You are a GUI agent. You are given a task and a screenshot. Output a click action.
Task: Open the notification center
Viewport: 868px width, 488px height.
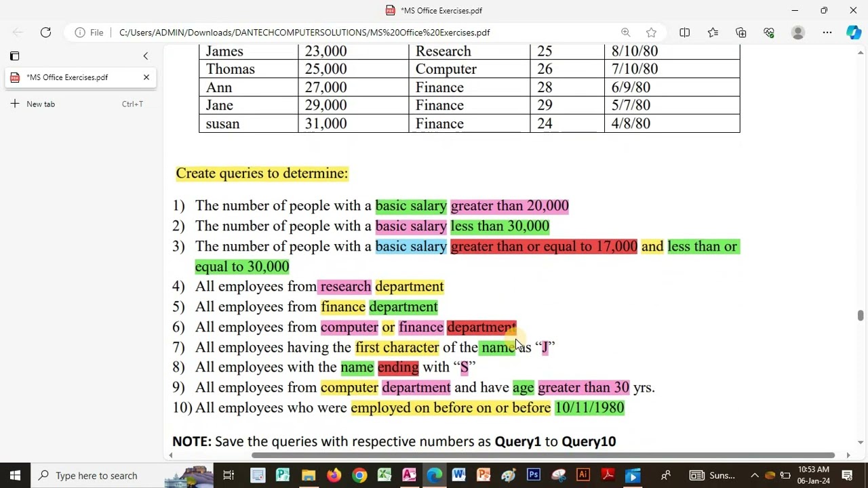848,475
